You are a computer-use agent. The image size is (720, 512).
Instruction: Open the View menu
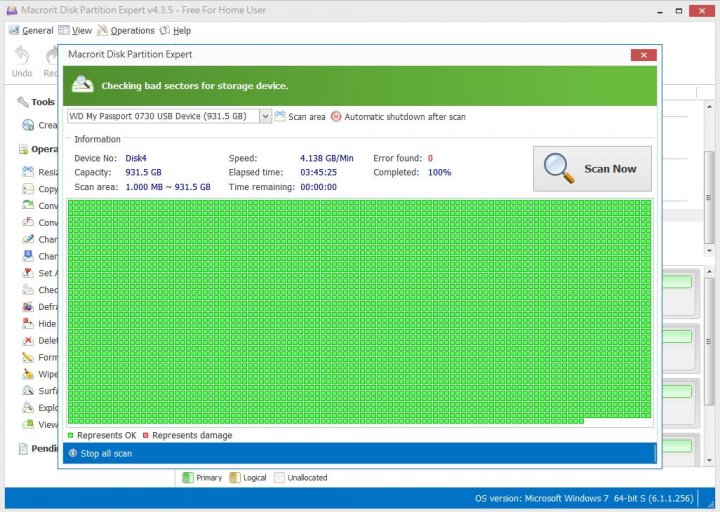tap(75, 31)
